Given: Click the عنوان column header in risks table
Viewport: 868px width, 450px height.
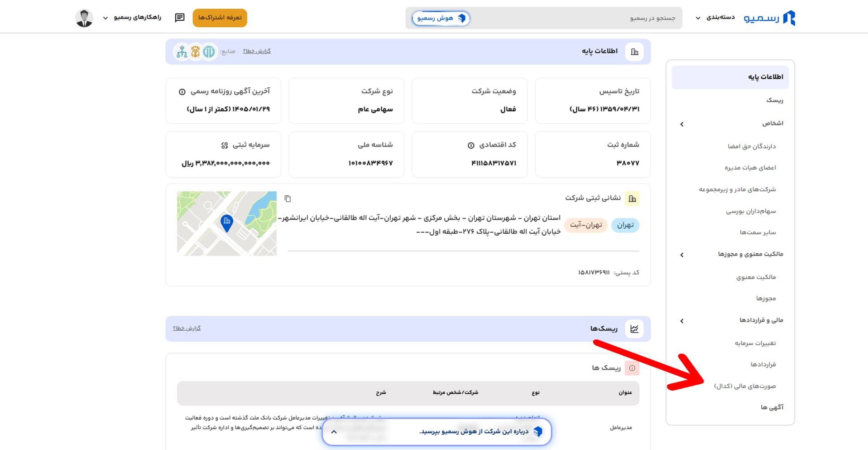Looking at the screenshot, I should (x=625, y=392).
